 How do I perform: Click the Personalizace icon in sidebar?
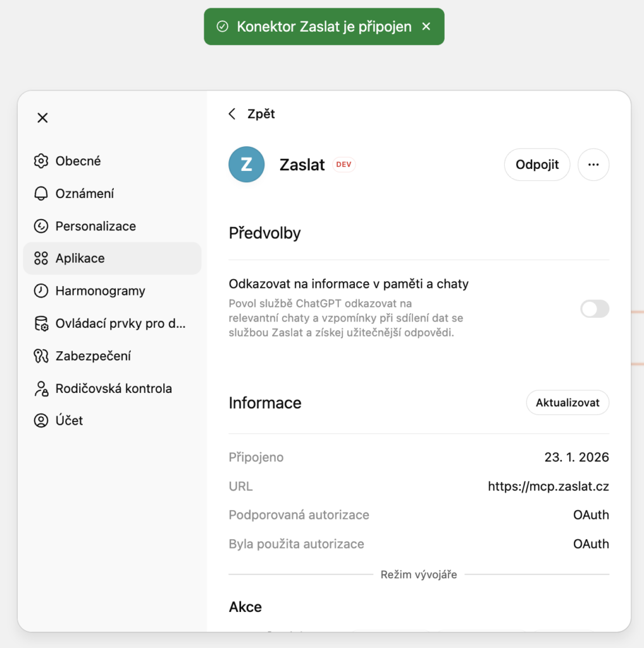(41, 226)
